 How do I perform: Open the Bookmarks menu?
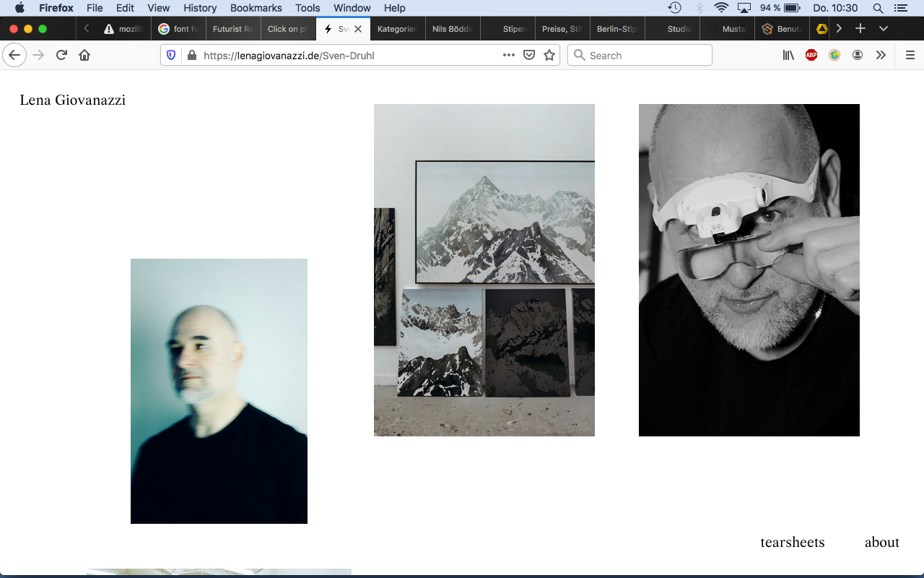point(256,8)
